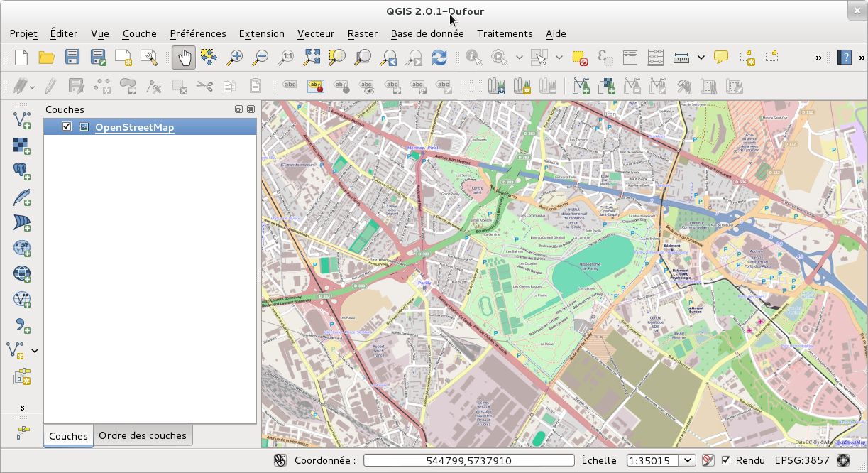
Task: Toggle extents display icon beside Coordonnée
Action: [x=280, y=460]
